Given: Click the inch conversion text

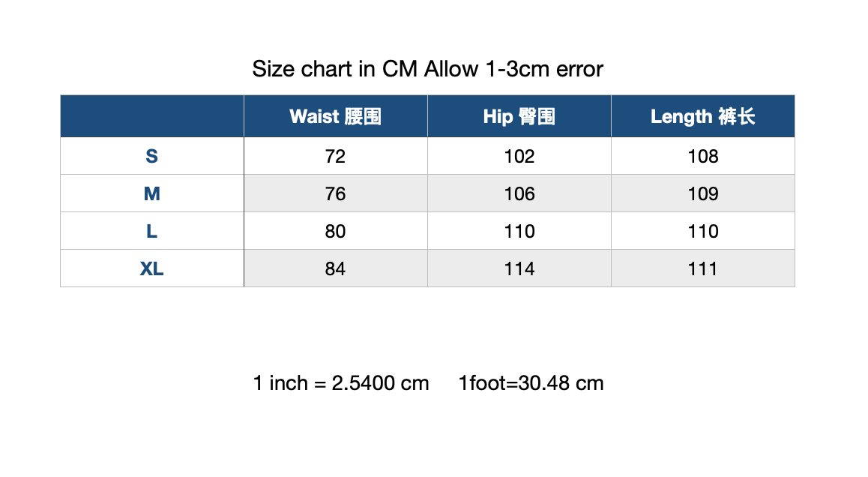Looking at the screenshot, I should pos(341,383).
